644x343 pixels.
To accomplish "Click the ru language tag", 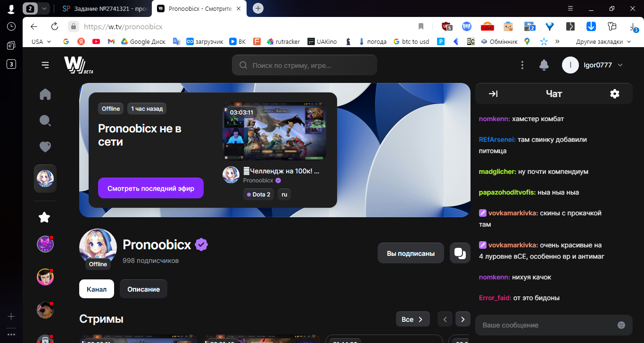I will [x=284, y=194].
